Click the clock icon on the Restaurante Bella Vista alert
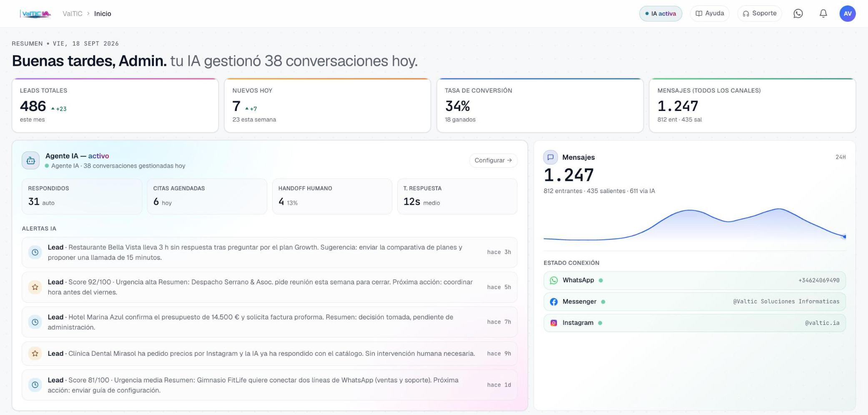The height and width of the screenshot is (415, 868). pyautogui.click(x=35, y=252)
